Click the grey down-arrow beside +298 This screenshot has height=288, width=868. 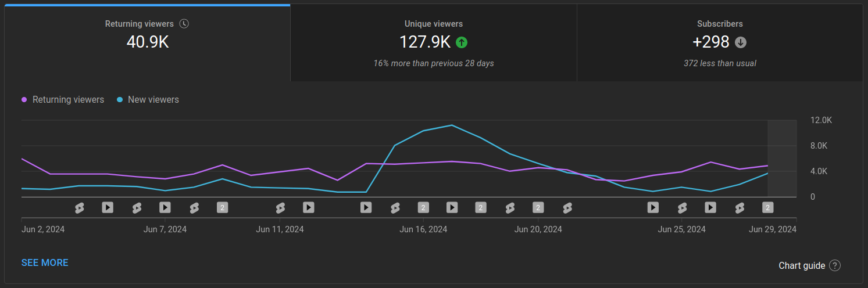[740, 42]
